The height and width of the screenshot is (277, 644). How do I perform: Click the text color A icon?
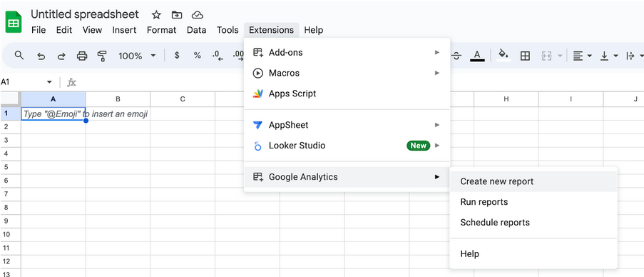(477, 56)
